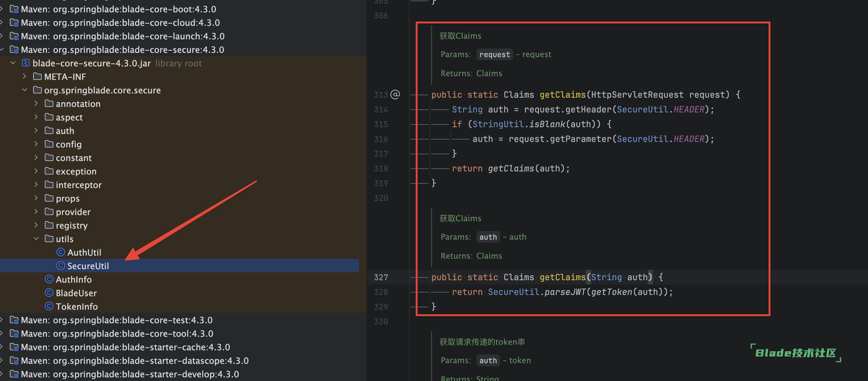
Task: Expand the provider package
Action: click(x=36, y=211)
